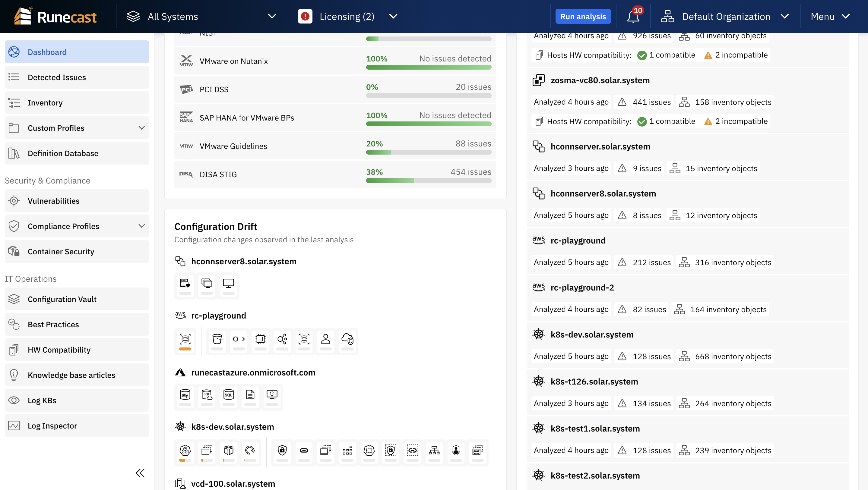Click the Run analysis button

click(x=583, y=17)
